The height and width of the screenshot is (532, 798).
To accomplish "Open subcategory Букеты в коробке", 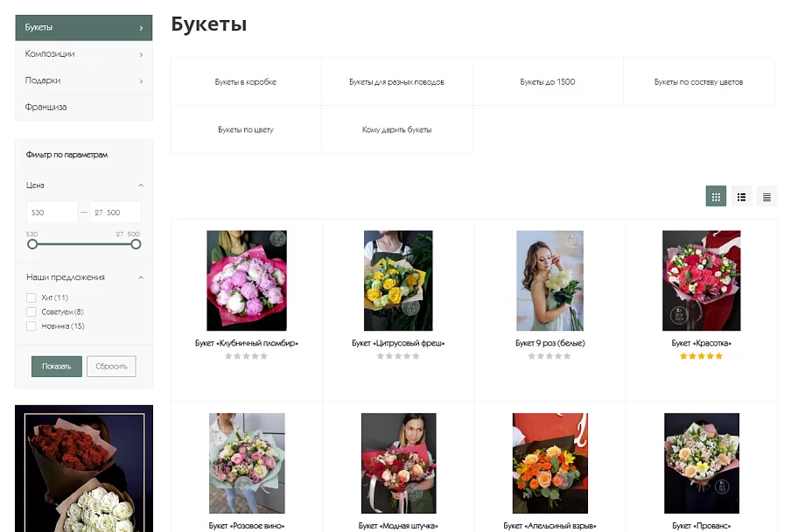I will click(246, 81).
